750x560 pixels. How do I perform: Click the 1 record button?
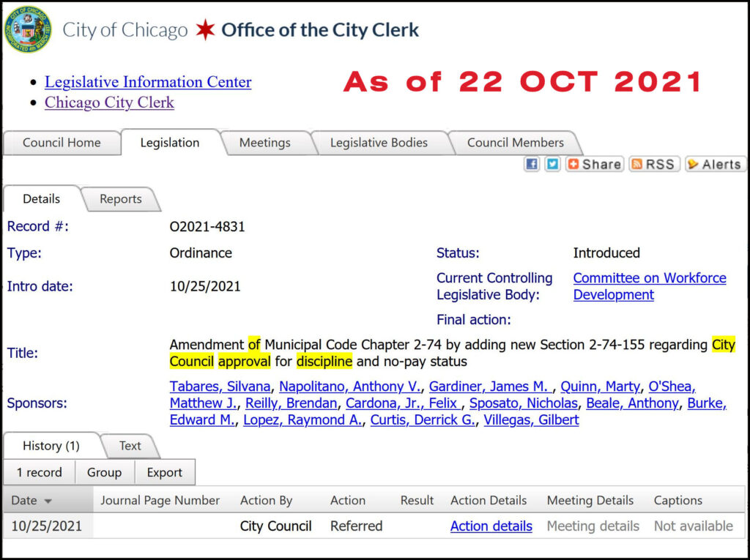coord(40,472)
